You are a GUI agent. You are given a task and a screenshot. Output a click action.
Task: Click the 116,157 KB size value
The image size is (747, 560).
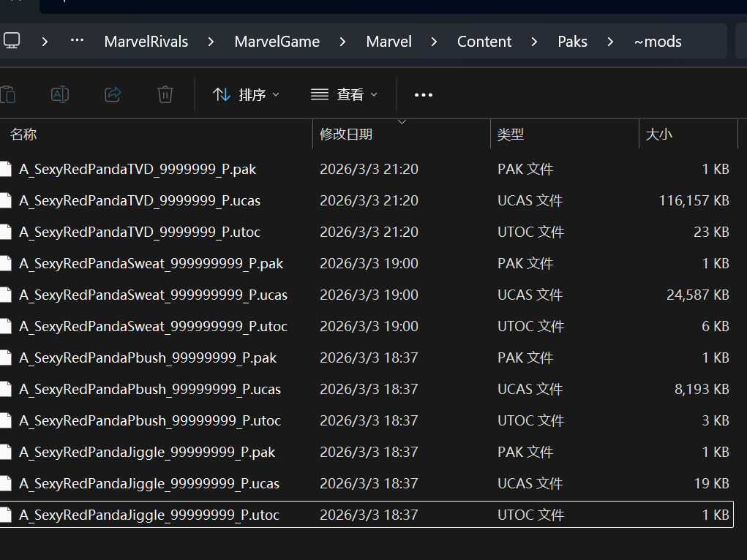coord(694,200)
